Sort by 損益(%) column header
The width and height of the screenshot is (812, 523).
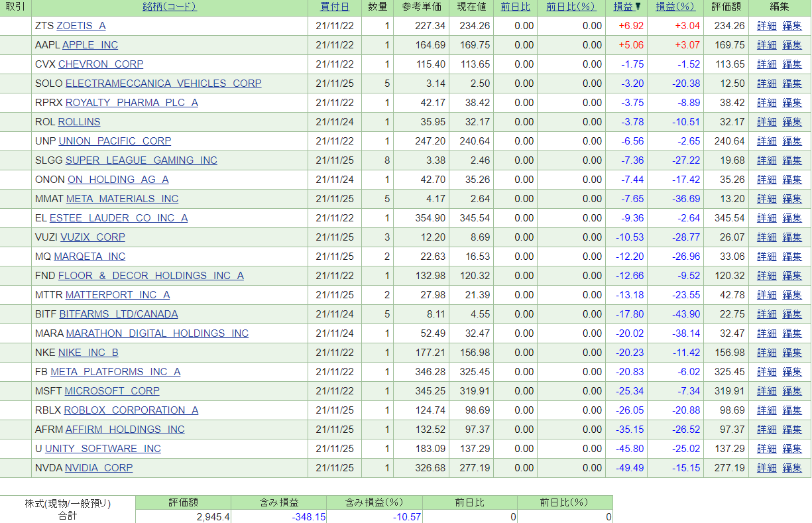point(675,7)
